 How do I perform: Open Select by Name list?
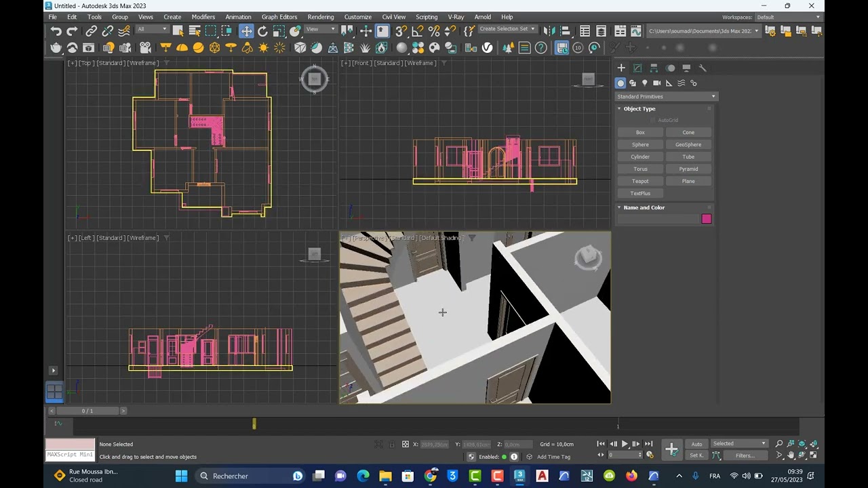195,31
